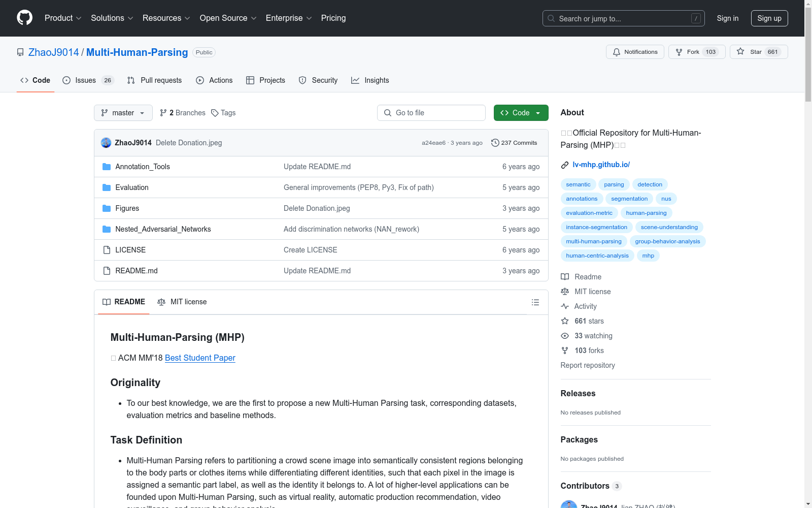
Task: Click the human-parsing topic tag
Action: (646, 213)
